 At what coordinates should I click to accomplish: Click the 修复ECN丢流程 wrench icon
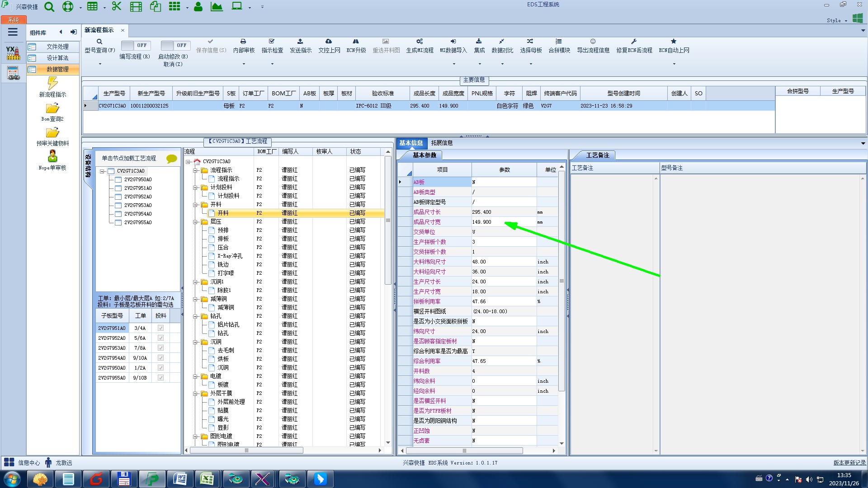(x=634, y=42)
